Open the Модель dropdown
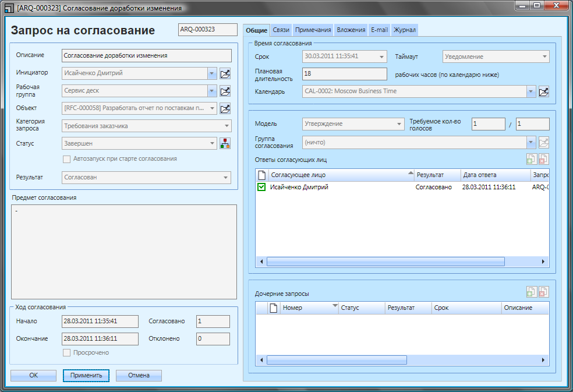This screenshot has height=392, width=573. (399, 124)
